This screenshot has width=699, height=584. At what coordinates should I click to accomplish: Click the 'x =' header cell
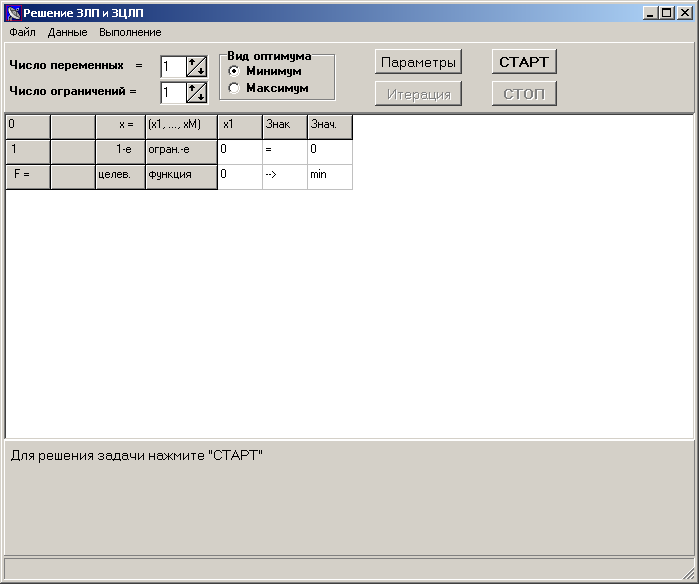pyautogui.click(x=120, y=127)
